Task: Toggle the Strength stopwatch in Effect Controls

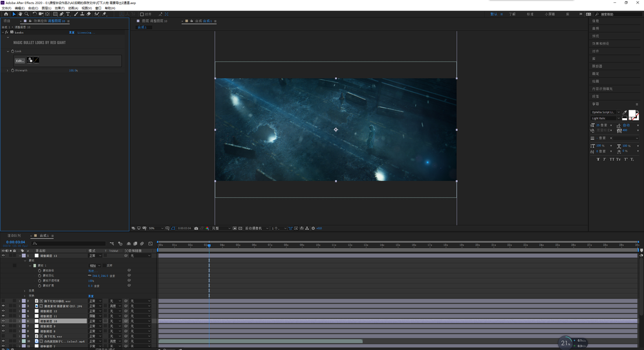Action: (x=13, y=70)
